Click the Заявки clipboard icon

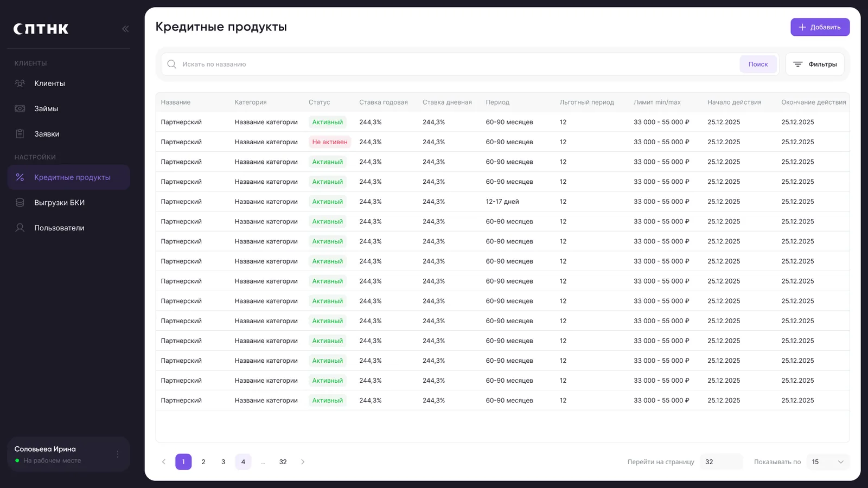tap(20, 134)
